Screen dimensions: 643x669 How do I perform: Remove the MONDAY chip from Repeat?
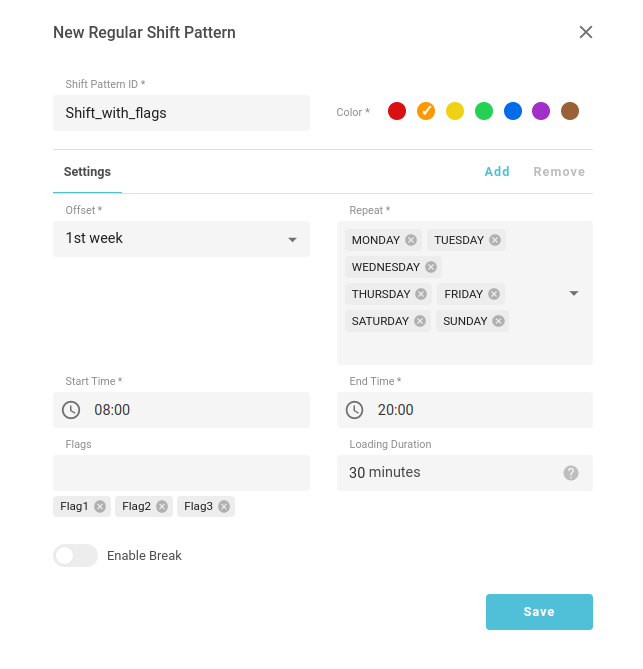point(410,240)
